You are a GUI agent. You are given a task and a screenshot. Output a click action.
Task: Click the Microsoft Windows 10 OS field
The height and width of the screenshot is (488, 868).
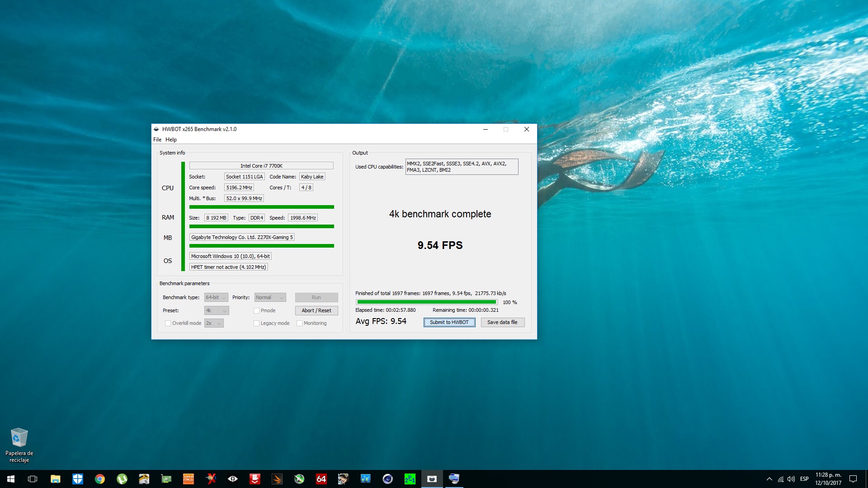point(230,256)
